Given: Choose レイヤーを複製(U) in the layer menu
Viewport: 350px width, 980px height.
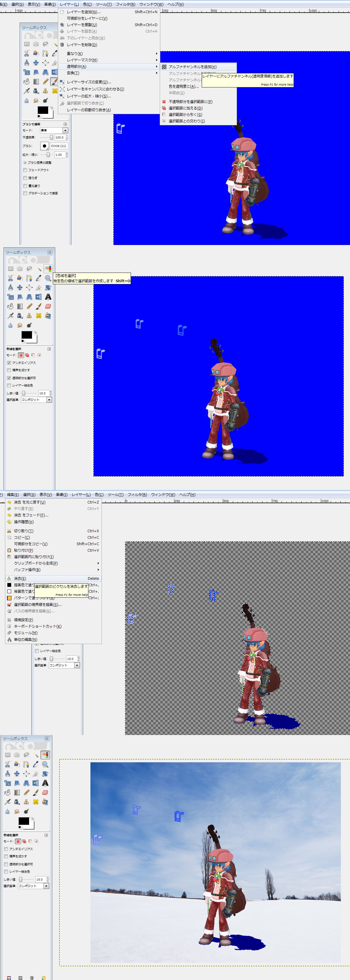Looking at the screenshot, I should pyautogui.click(x=109, y=25).
